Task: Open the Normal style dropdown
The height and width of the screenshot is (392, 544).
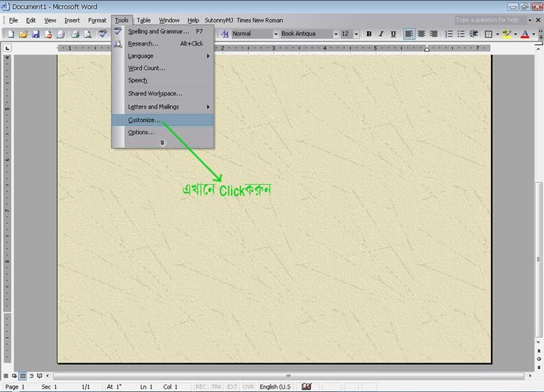Action: pos(275,34)
